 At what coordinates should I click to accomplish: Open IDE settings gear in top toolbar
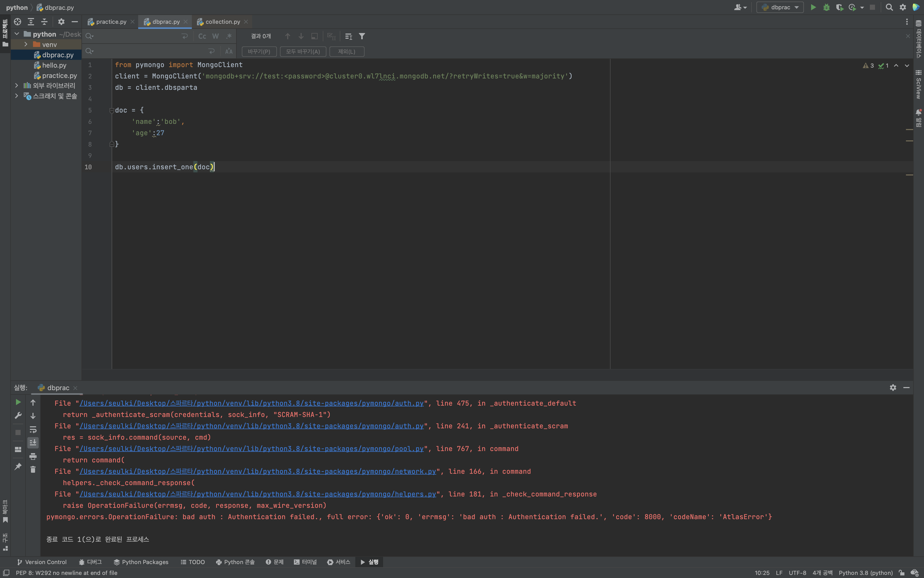903,7
